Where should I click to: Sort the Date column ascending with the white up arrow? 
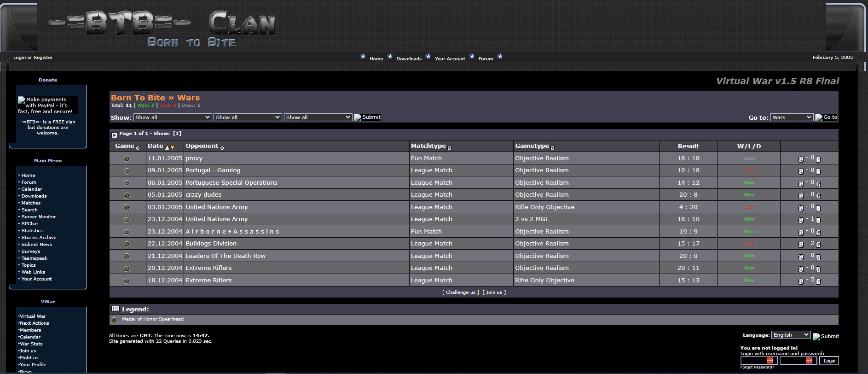[x=167, y=147]
